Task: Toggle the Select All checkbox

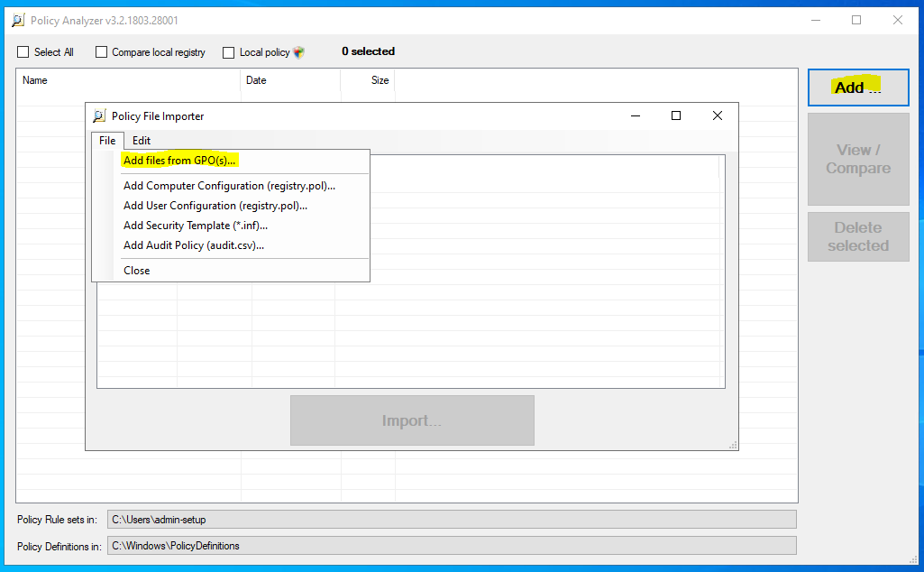Action: click(23, 52)
